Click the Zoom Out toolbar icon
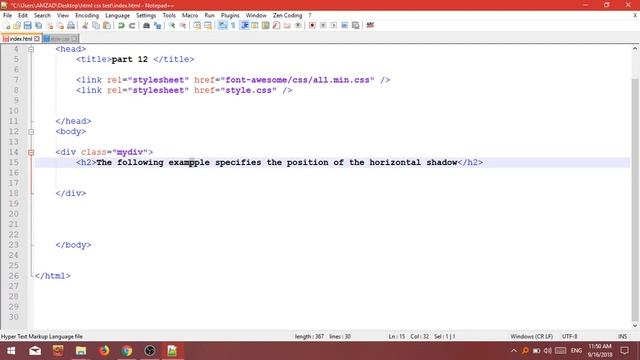640x360 pixels. pos(183,25)
